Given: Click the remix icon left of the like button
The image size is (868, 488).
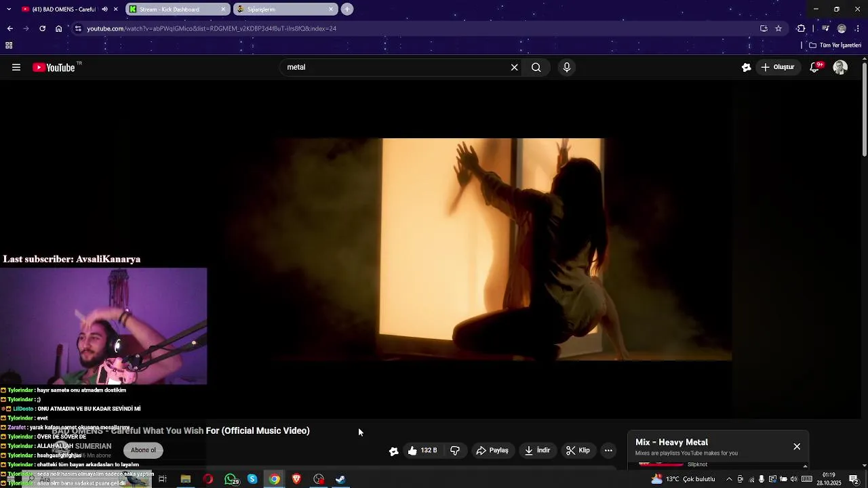Looking at the screenshot, I should (x=394, y=451).
